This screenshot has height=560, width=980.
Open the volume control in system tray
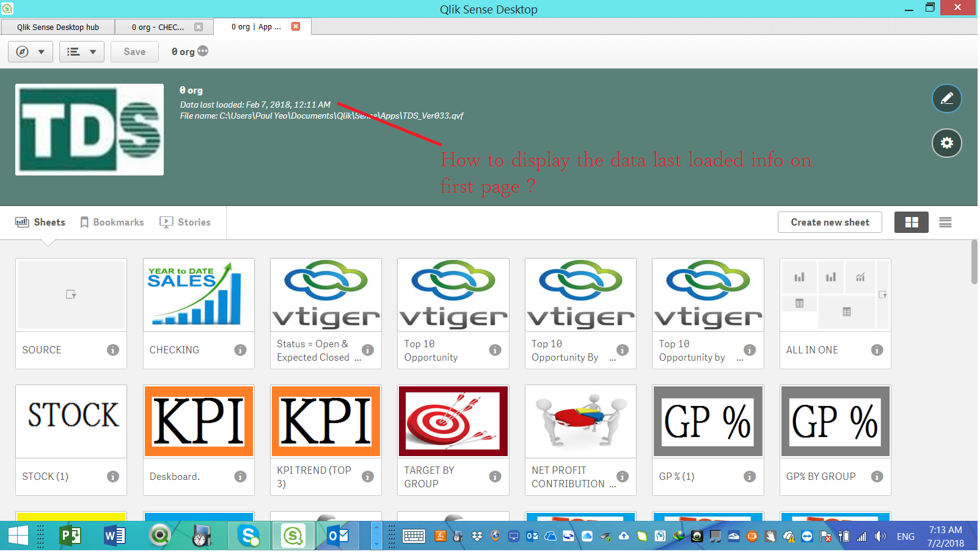[880, 537]
